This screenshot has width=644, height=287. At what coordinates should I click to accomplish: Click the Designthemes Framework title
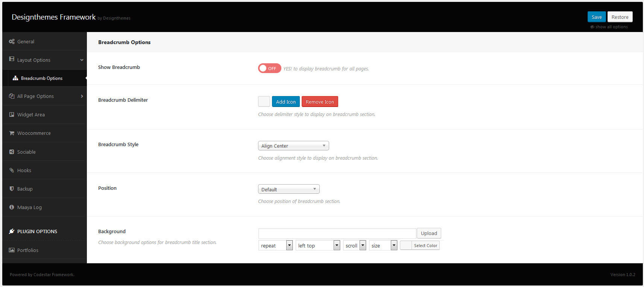(x=54, y=17)
